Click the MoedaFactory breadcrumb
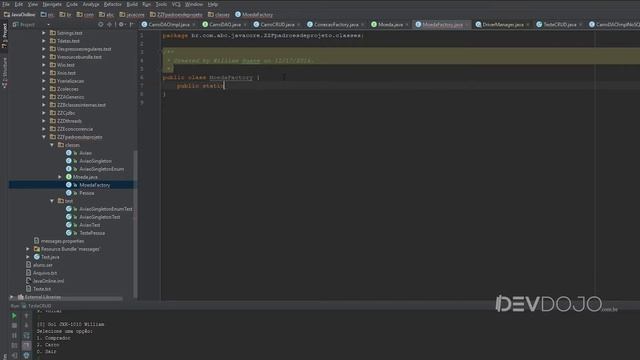640x360 pixels. pyautogui.click(x=254, y=14)
